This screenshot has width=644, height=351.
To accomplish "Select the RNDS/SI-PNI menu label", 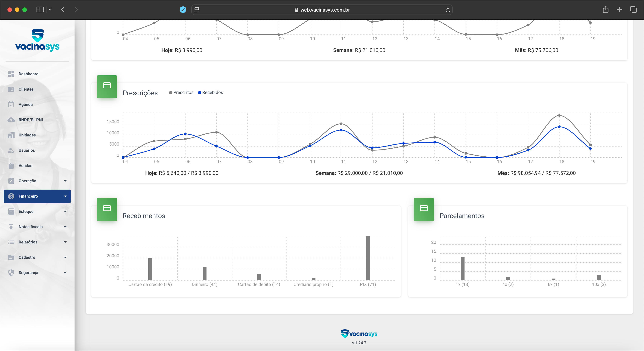I will click(x=31, y=120).
